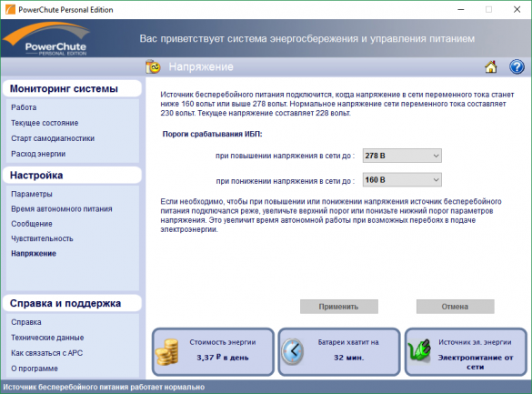Start self-test via Старт самодиагностики
The image size is (532, 394).
(x=53, y=138)
